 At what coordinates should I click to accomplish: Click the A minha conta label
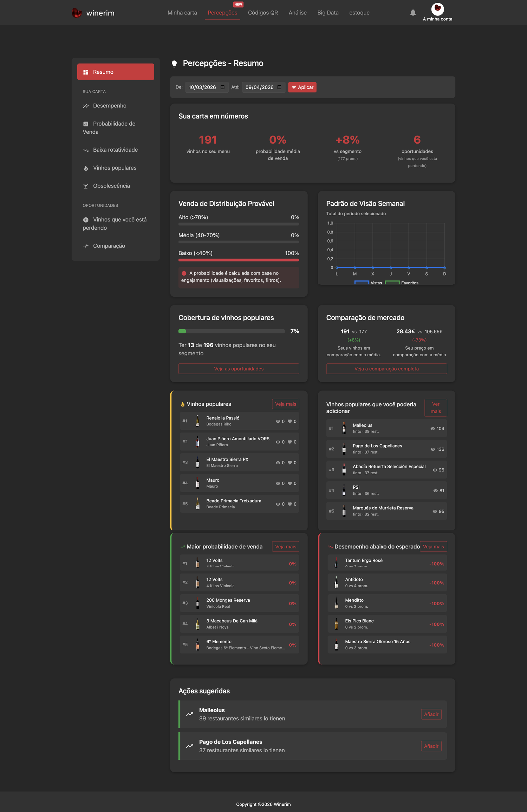[437, 19]
